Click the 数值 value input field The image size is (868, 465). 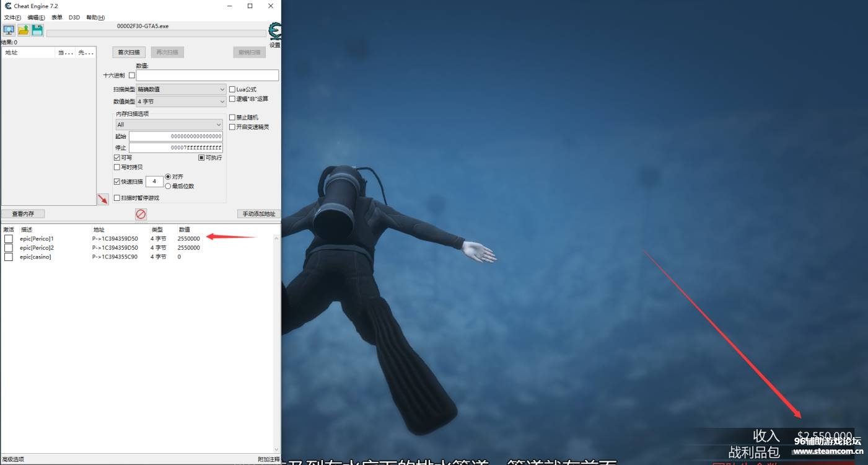tap(207, 75)
